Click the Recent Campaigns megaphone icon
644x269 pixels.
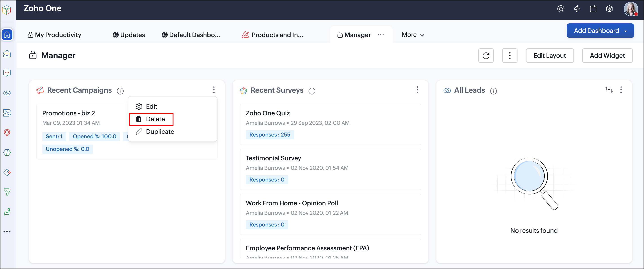pyautogui.click(x=40, y=90)
